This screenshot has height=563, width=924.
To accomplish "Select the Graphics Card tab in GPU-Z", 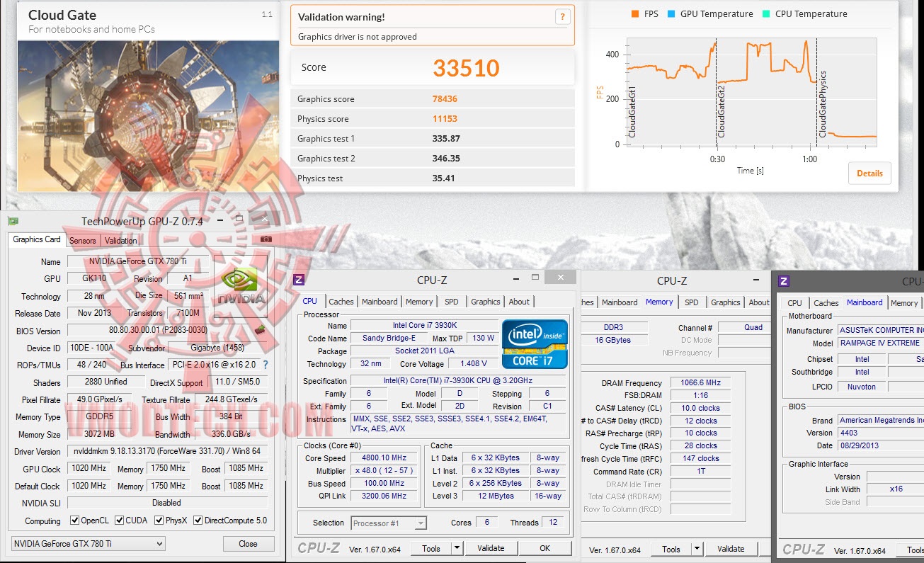I will pyautogui.click(x=37, y=239).
